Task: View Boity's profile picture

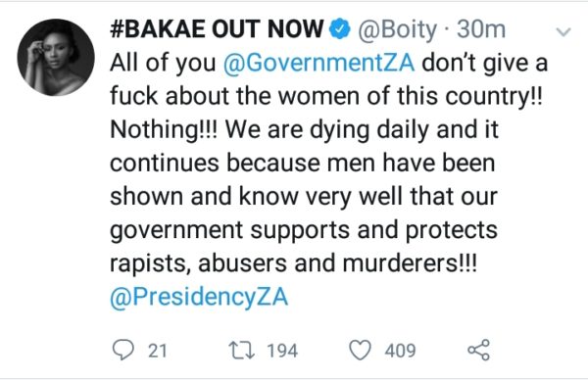Action: (56, 58)
